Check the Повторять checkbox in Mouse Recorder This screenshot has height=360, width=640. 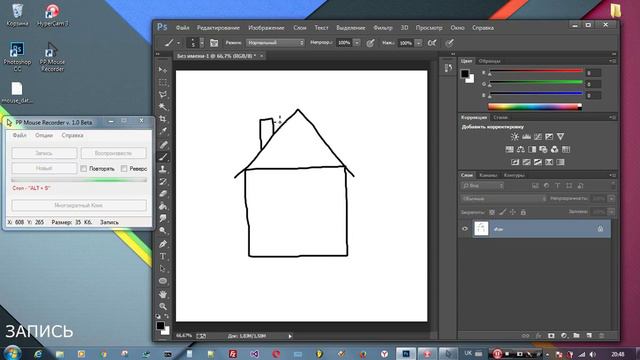pyautogui.click(x=84, y=168)
